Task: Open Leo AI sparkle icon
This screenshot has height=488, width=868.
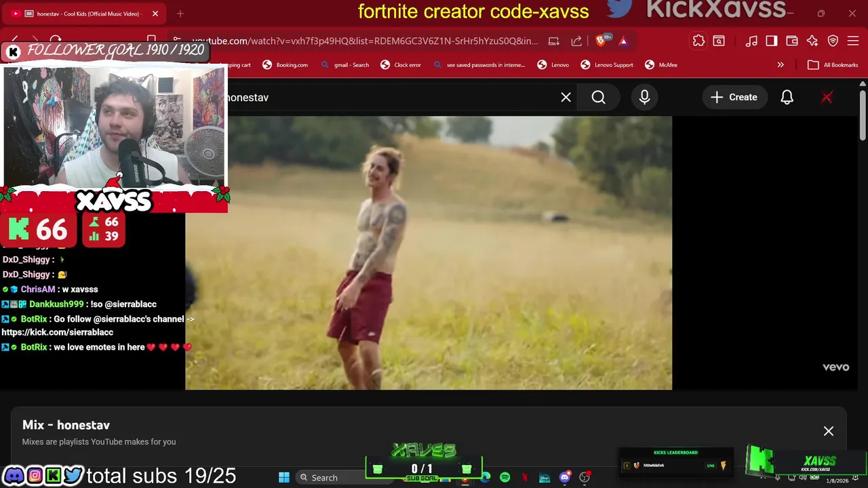Action: pos(812,41)
